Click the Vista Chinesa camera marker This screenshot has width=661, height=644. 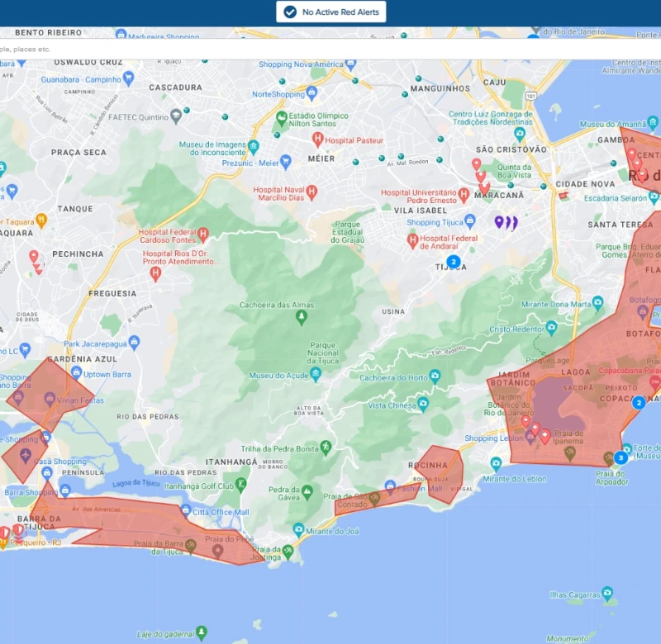423,404
